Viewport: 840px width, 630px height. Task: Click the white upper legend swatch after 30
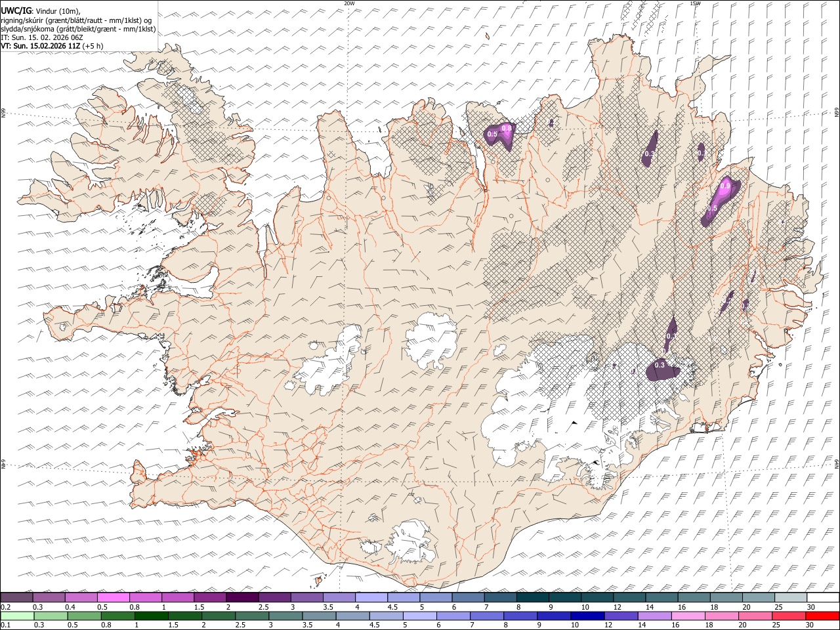pyautogui.click(x=823, y=597)
